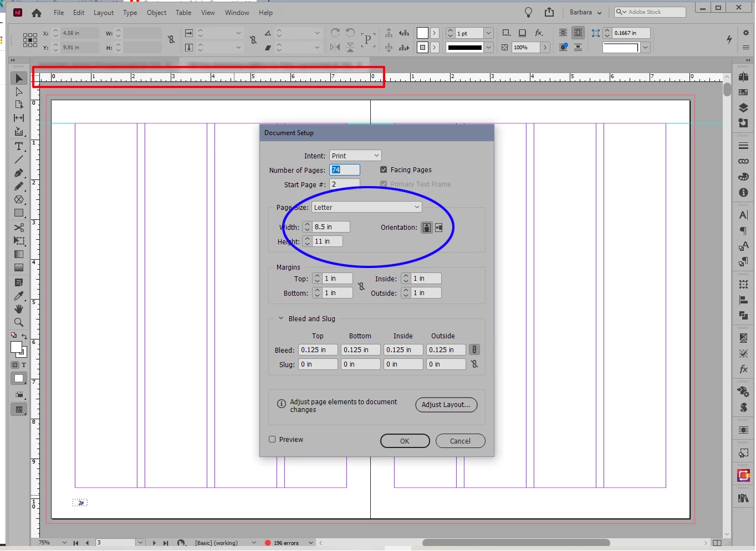
Task: Open the stroke style dropdown
Action: pos(488,48)
